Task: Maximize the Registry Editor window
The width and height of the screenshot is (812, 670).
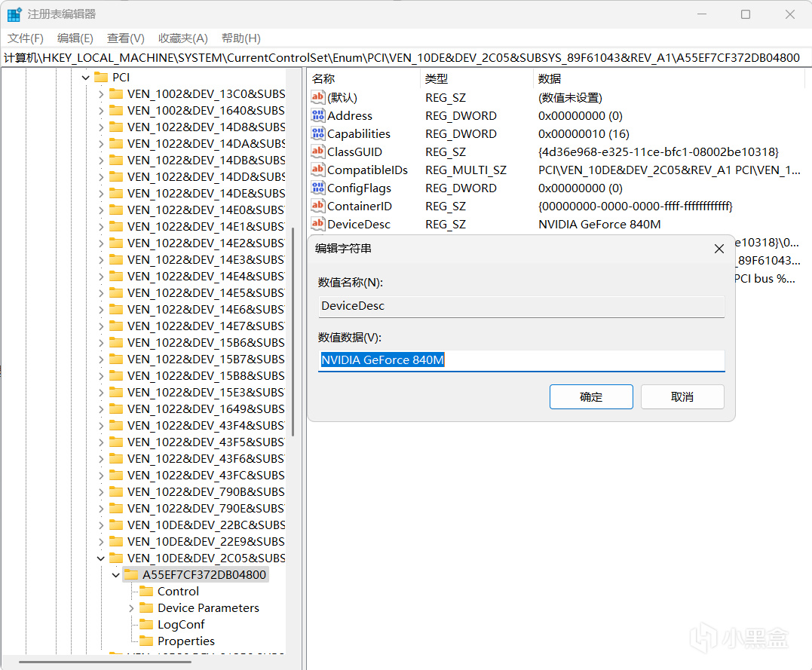Action: [745, 14]
